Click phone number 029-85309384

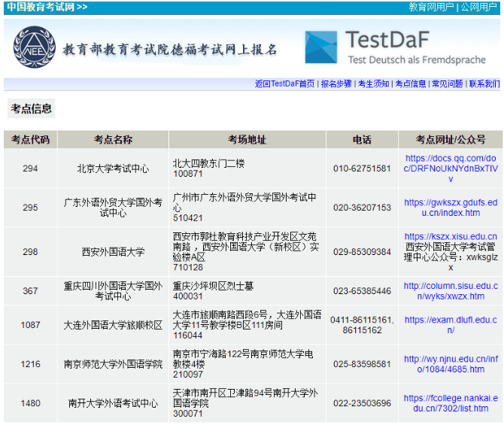[x=362, y=252]
